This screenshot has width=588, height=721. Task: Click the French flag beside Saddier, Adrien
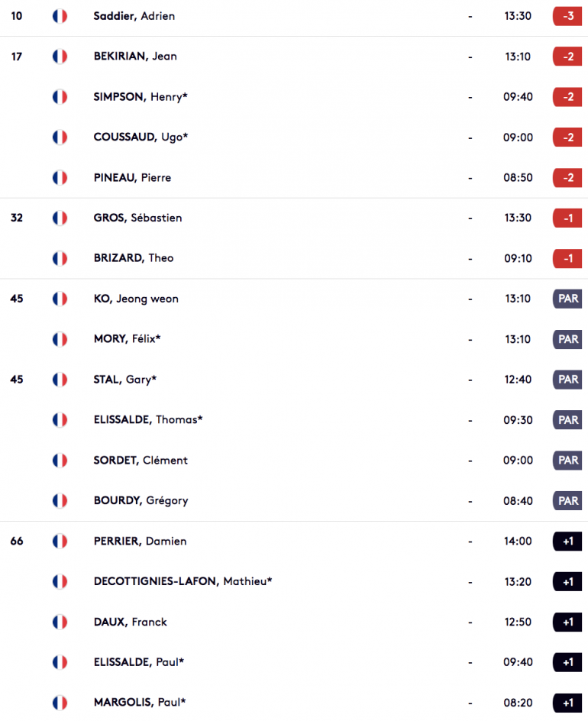(x=60, y=16)
